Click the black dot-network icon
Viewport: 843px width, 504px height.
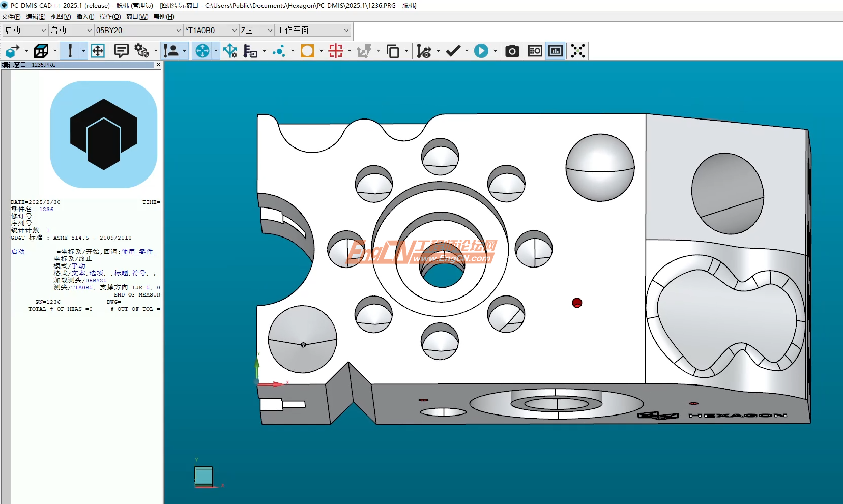click(578, 51)
